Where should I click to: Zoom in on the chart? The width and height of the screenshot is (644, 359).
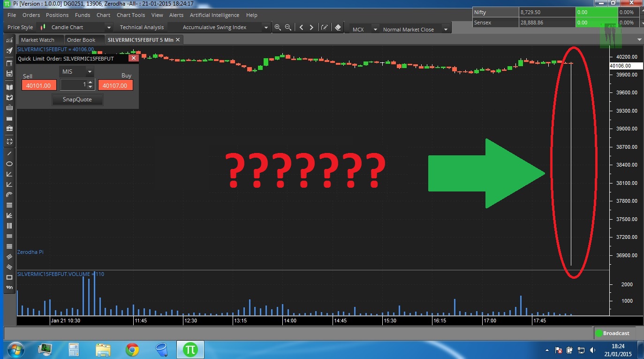[x=278, y=27]
